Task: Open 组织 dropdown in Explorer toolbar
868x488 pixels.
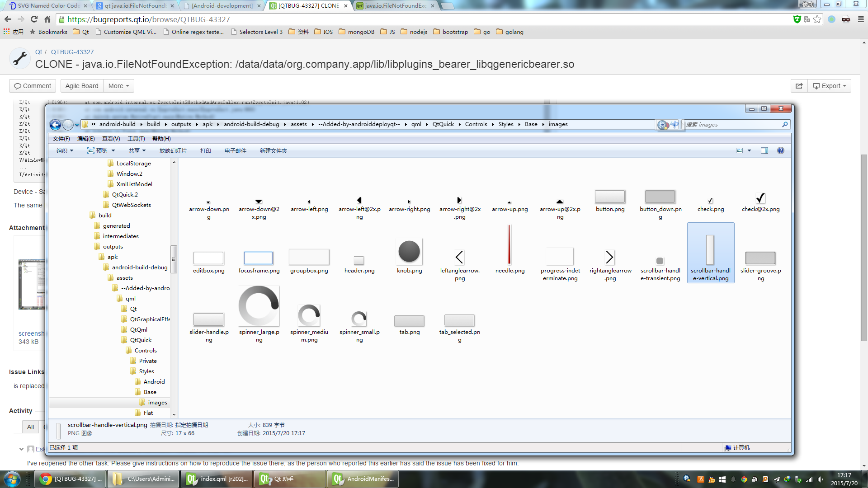Action: point(65,150)
